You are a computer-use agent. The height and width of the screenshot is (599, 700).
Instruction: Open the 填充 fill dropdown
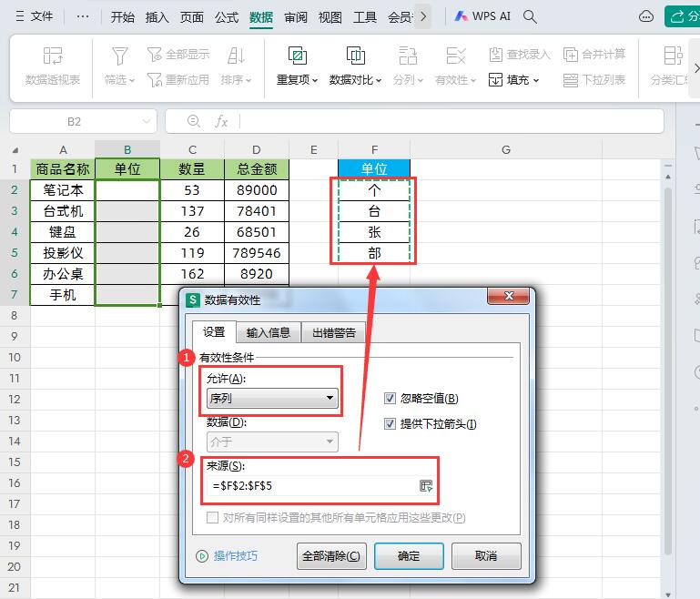[513, 80]
